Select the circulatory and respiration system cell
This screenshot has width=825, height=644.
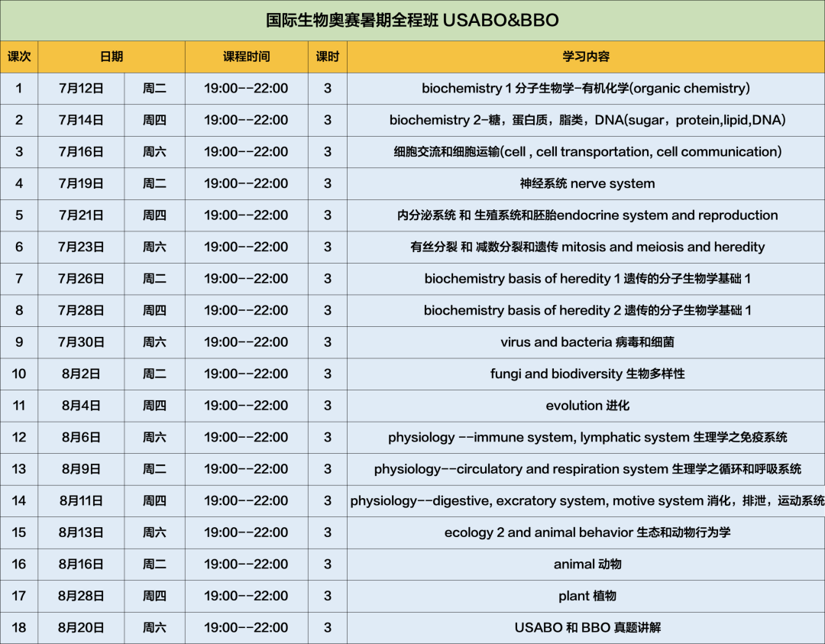click(x=586, y=469)
